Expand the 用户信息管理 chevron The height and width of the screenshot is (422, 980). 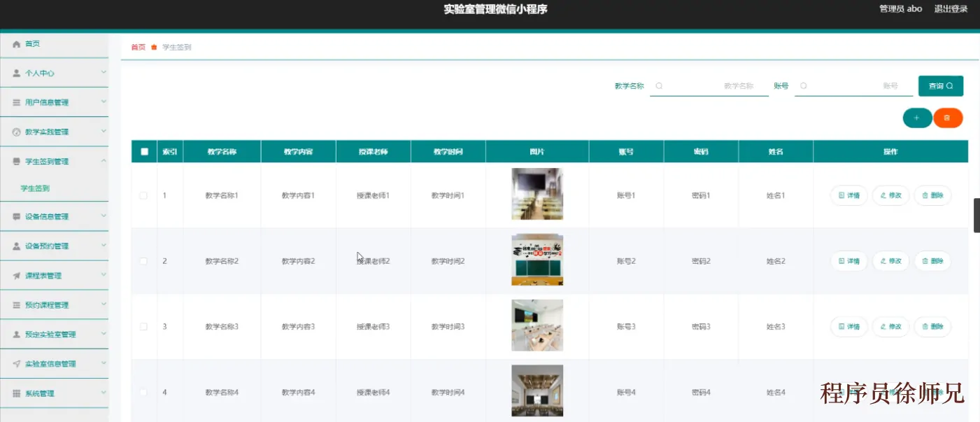(x=104, y=102)
